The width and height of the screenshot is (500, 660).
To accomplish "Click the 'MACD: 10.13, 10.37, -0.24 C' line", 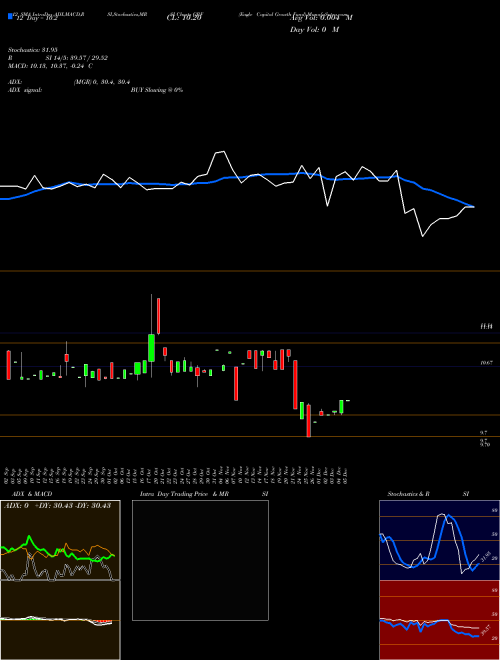I will click(x=51, y=66).
